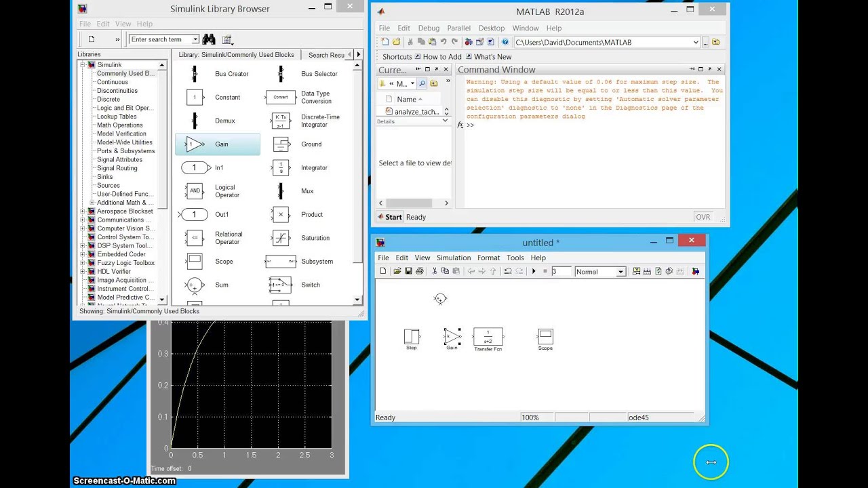This screenshot has height=488, width=868.
Task: Click New model icon in Library Browser
Action: [x=92, y=39]
